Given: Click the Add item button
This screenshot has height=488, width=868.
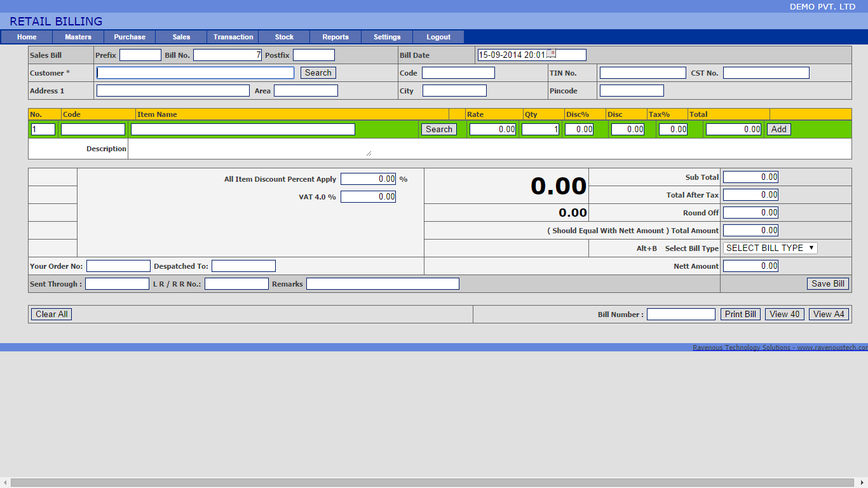Looking at the screenshot, I should point(778,129).
